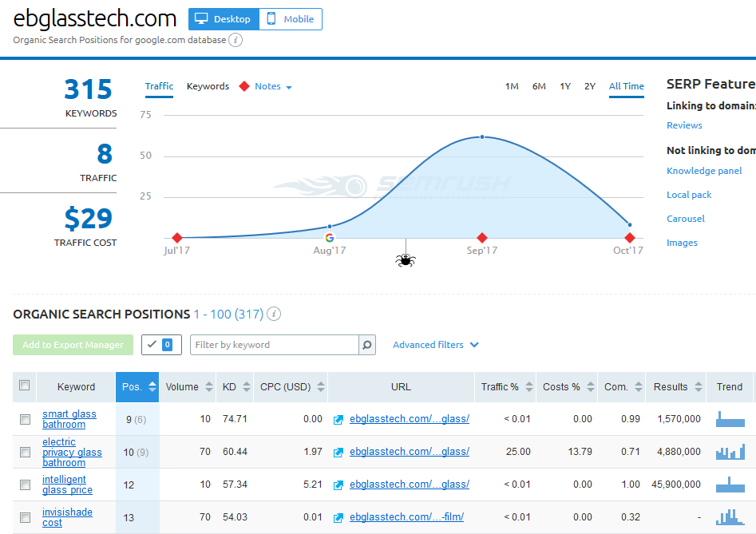This screenshot has width=756, height=534.
Task: Sort the table by Volume column
Action: click(188, 387)
